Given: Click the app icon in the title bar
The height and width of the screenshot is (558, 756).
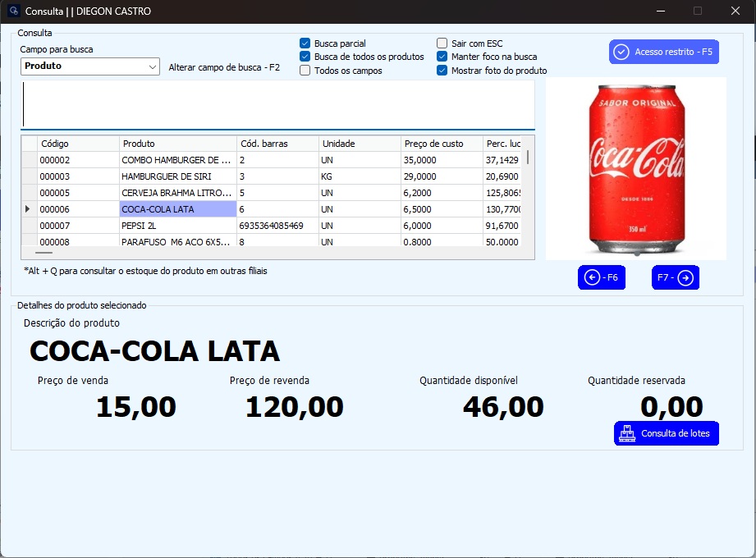Looking at the screenshot, I should click(x=13, y=11).
